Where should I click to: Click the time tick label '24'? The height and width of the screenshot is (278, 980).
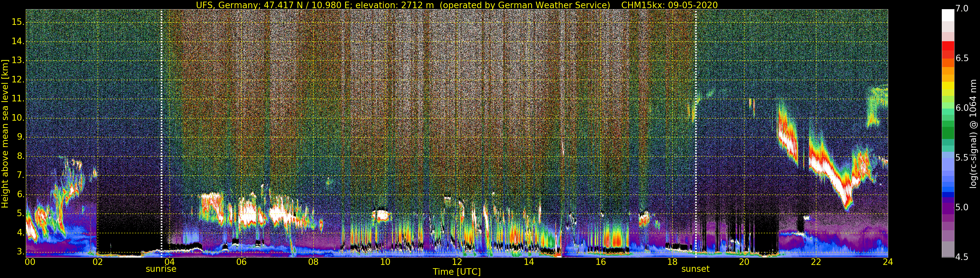click(x=888, y=262)
